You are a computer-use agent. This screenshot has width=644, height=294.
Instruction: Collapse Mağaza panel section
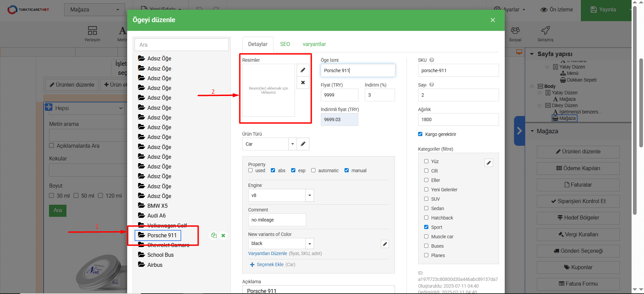tap(532, 131)
